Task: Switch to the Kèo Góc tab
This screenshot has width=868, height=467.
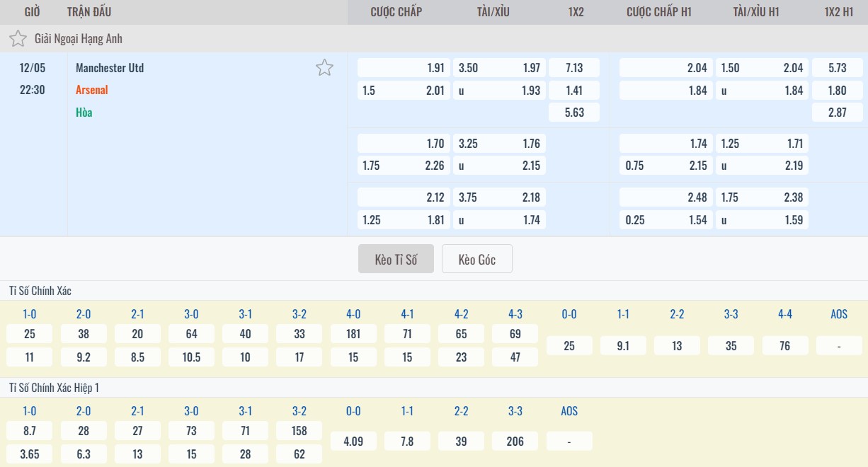Action: click(476, 260)
